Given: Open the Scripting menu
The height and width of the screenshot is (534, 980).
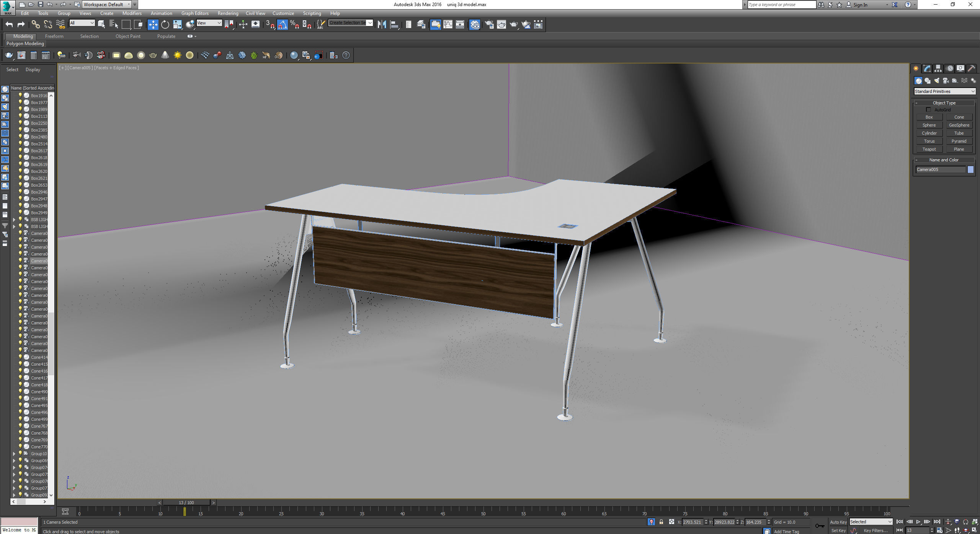Looking at the screenshot, I should click(x=312, y=13).
